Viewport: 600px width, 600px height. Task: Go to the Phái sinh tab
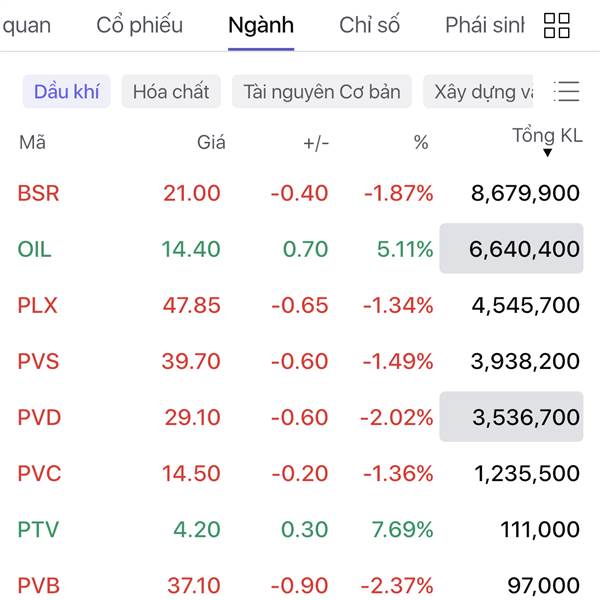pyautogui.click(x=485, y=26)
